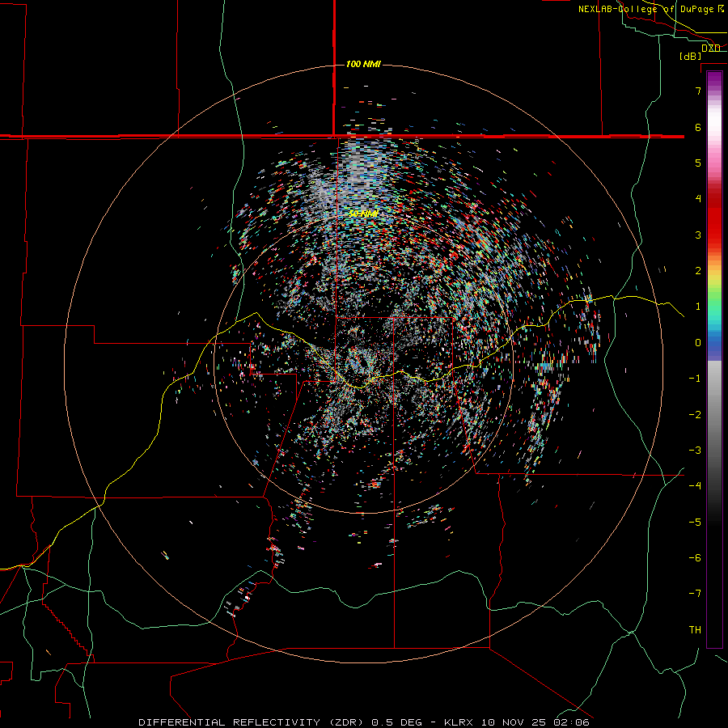Click the TH label on the scale

tap(695, 630)
